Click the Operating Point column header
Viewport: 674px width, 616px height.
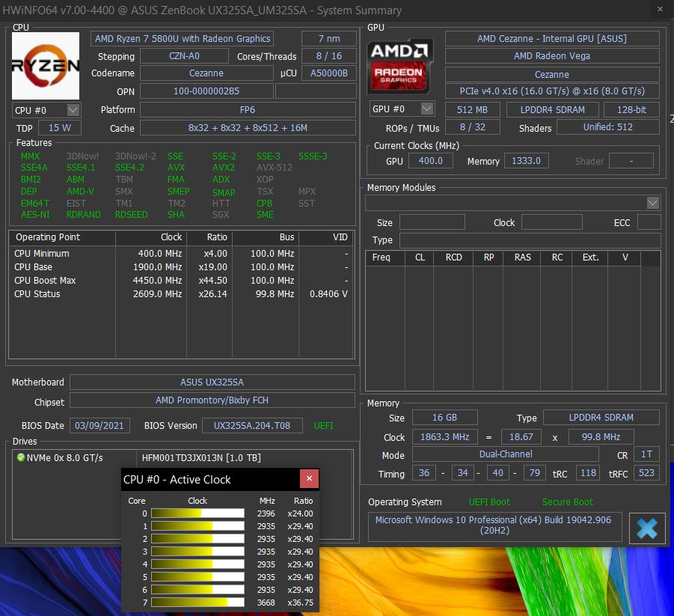pos(62,237)
